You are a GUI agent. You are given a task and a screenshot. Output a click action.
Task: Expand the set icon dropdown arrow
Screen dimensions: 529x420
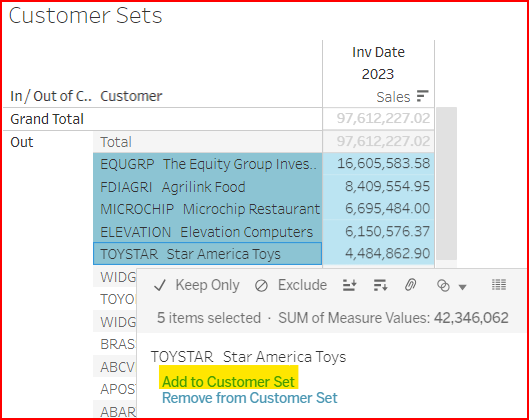click(x=463, y=287)
